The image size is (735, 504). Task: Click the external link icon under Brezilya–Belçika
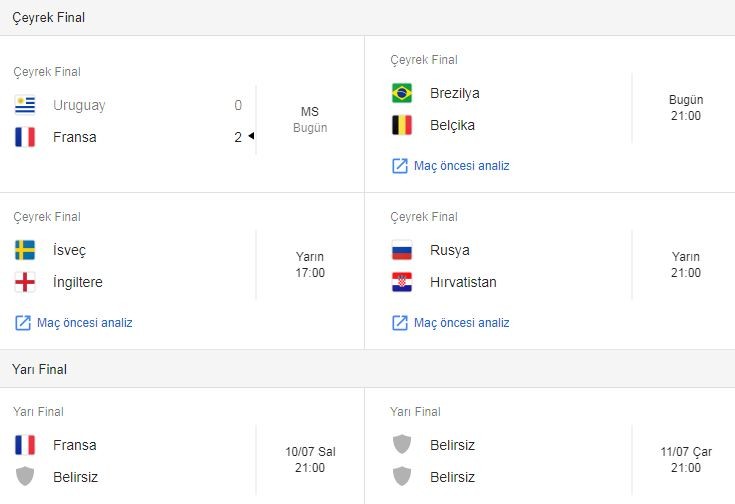coord(400,166)
